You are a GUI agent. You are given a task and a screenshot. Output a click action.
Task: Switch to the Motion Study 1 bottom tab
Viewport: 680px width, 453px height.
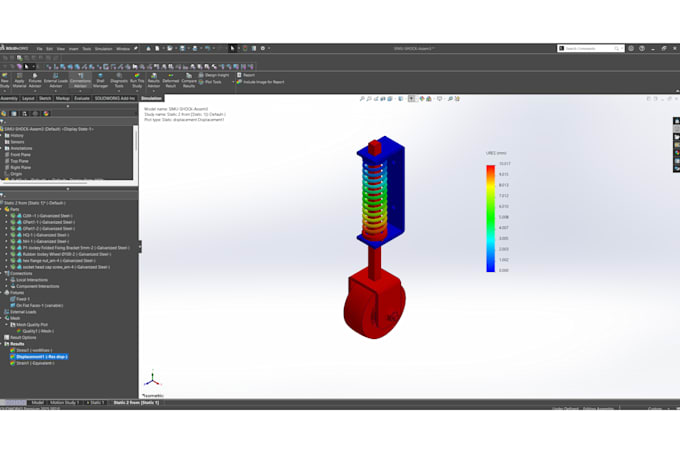[x=65, y=403]
